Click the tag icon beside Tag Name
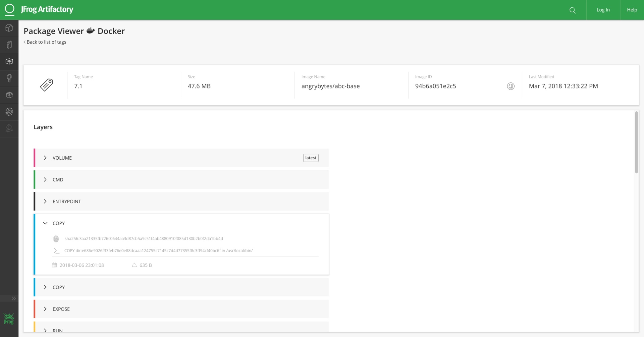The image size is (644, 337). (46, 85)
